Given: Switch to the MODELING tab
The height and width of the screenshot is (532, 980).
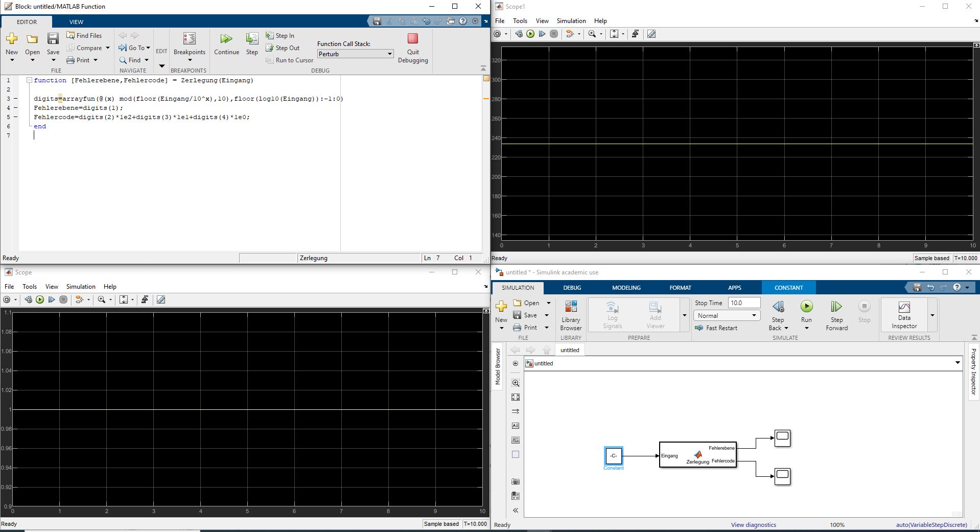Looking at the screenshot, I should (626, 288).
